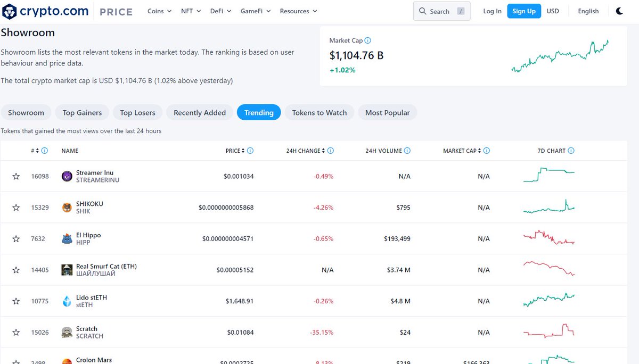
Task: Click the Lido stETH 7-day sparkline chart
Action: pos(548,300)
